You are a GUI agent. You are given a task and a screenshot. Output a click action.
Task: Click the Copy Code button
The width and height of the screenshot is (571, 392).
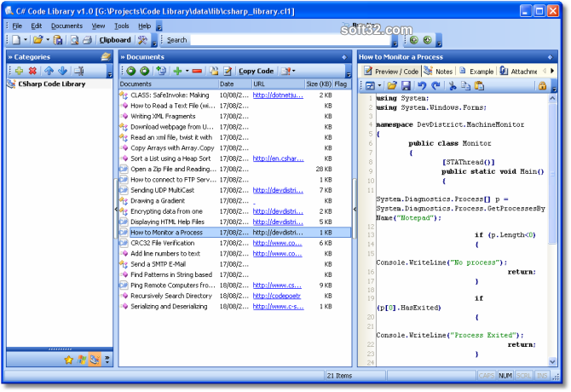256,71
